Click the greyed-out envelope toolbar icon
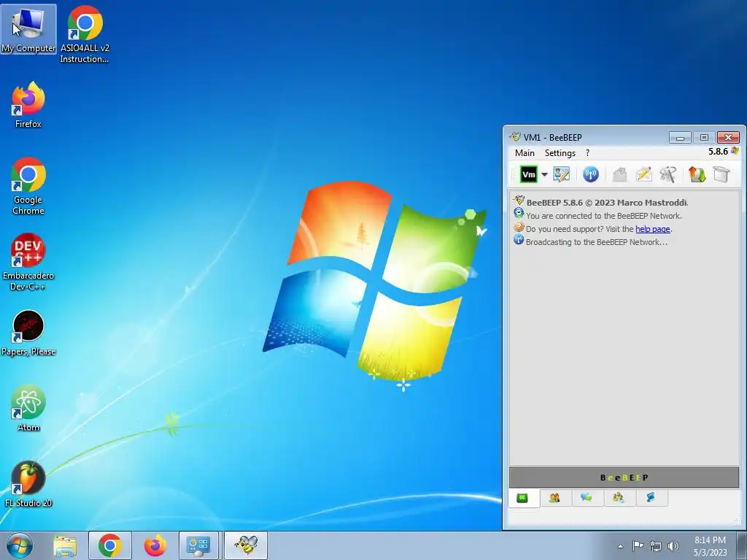The image size is (747, 560). click(619, 174)
